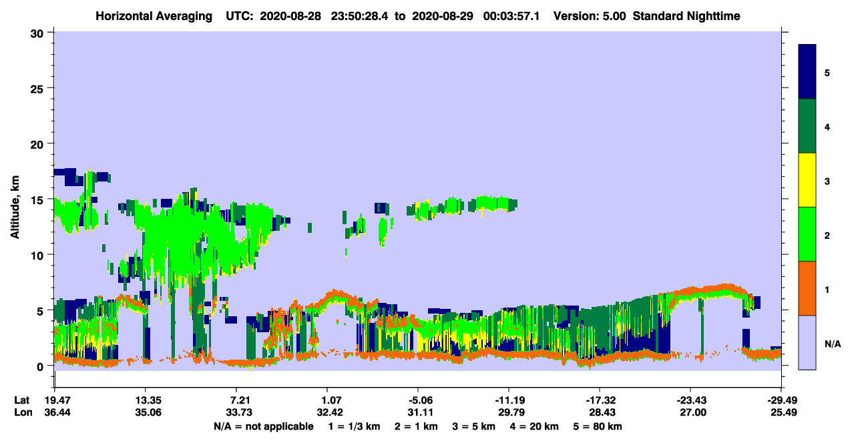Click the colorbar label 5

(827, 73)
